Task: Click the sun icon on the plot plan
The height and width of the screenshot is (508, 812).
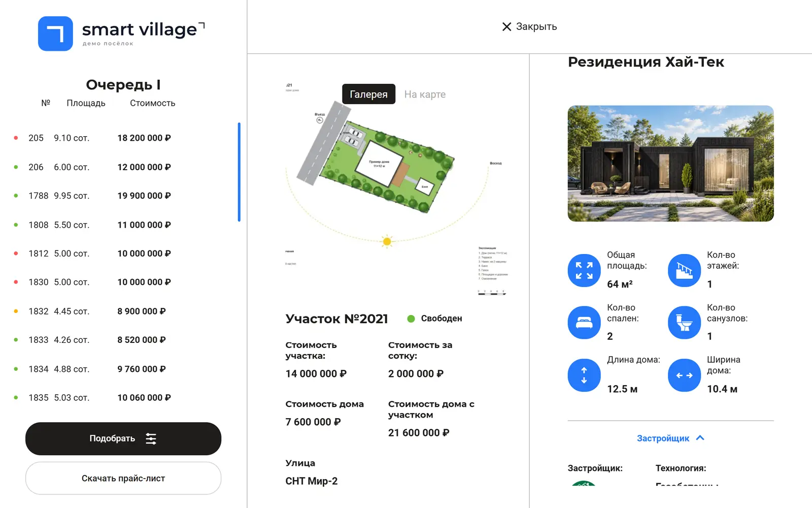Action: pyautogui.click(x=387, y=241)
